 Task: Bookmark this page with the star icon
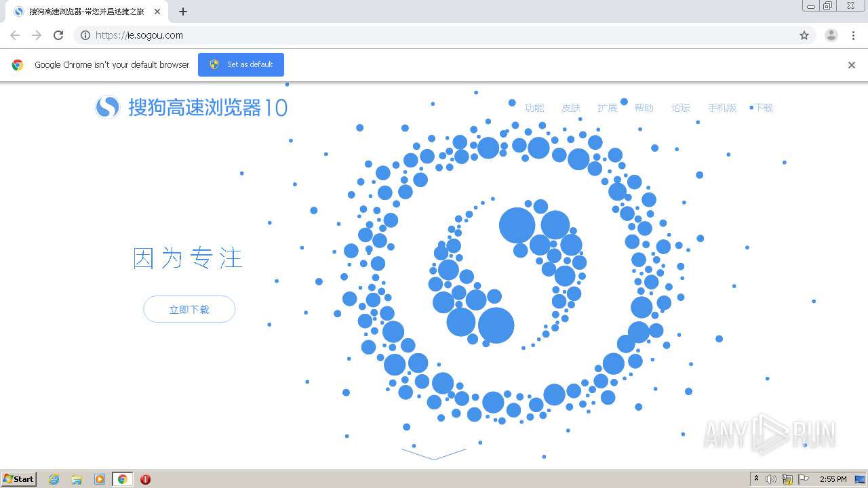[804, 35]
